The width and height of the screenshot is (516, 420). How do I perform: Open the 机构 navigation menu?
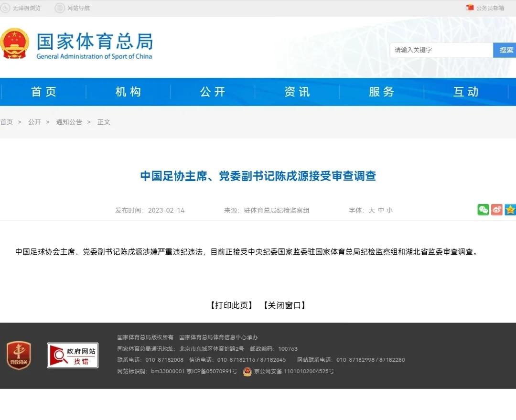coord(129,92)
